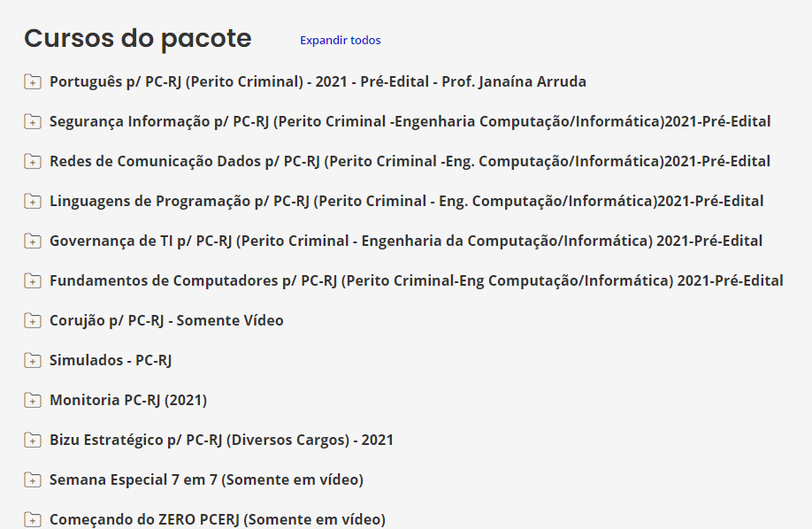Click the 'Cursos do pacote' heading
812x529 pixels.
point(138,39)
